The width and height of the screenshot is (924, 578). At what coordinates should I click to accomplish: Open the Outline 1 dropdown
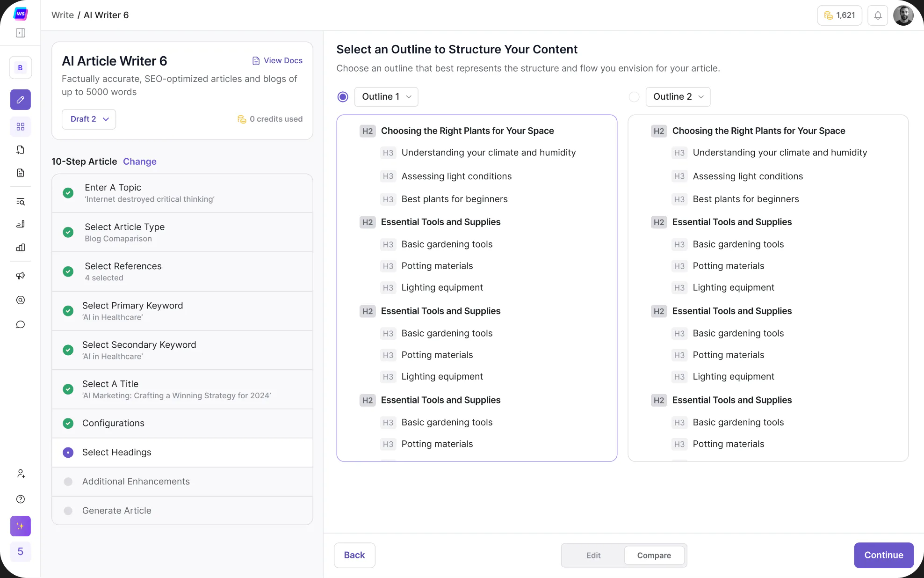[x=386, y=97]
